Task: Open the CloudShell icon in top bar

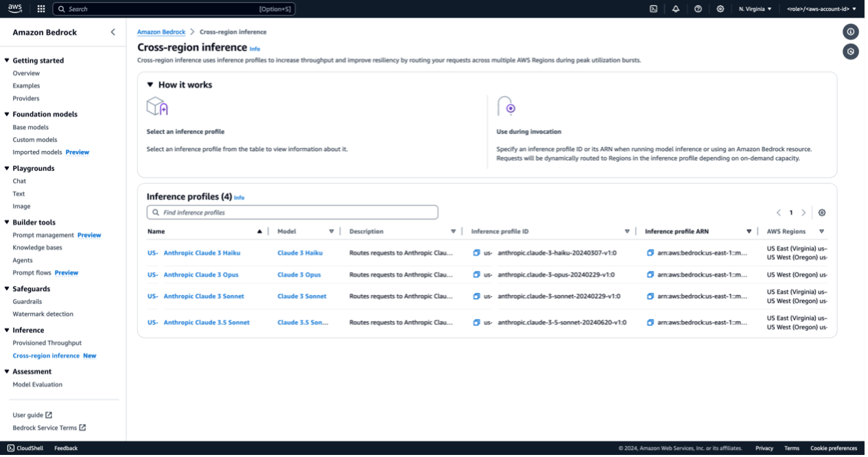Action: point(653,9)
